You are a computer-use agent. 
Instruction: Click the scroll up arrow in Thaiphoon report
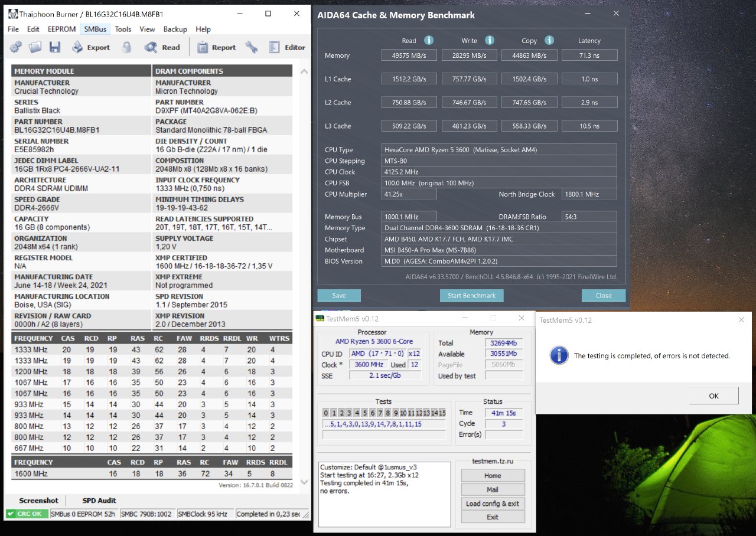pyautogui.click(x=304, y=71)
